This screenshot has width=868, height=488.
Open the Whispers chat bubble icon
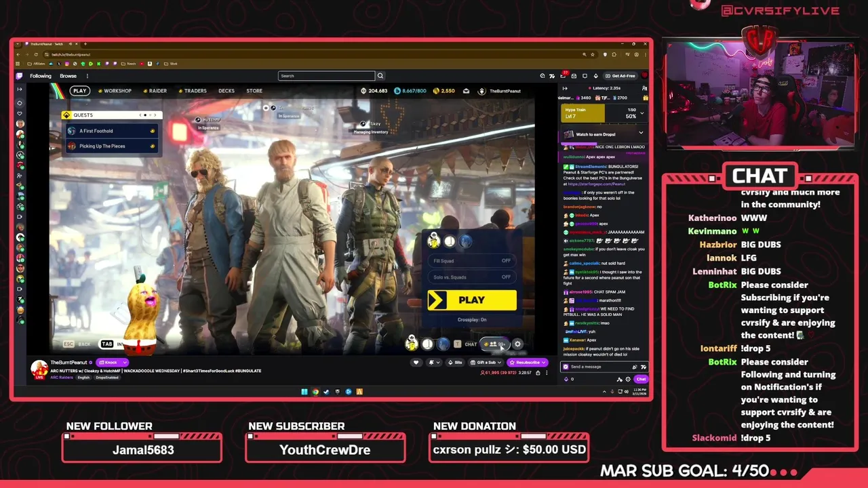(585, 76)
